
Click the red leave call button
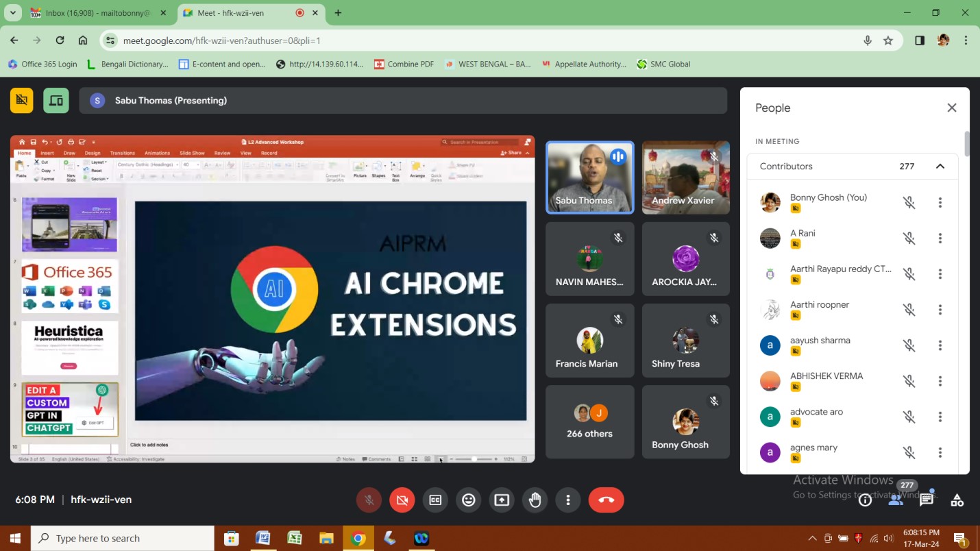coord(606,500)
